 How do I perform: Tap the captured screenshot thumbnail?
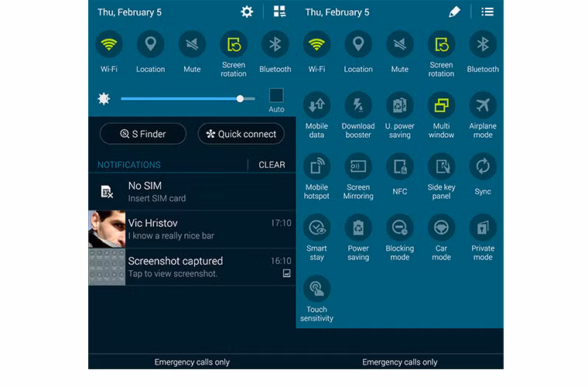point(107,267)
